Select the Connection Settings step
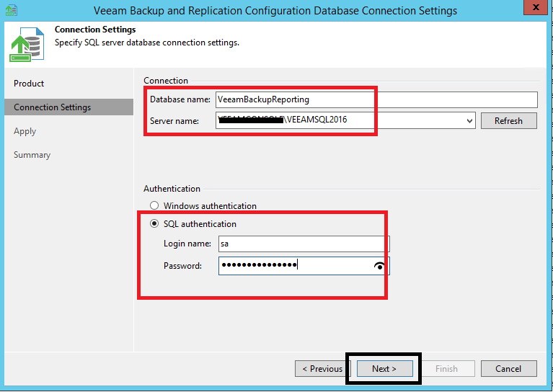This screenshot has width=553, height=392. tap(68, 107)
